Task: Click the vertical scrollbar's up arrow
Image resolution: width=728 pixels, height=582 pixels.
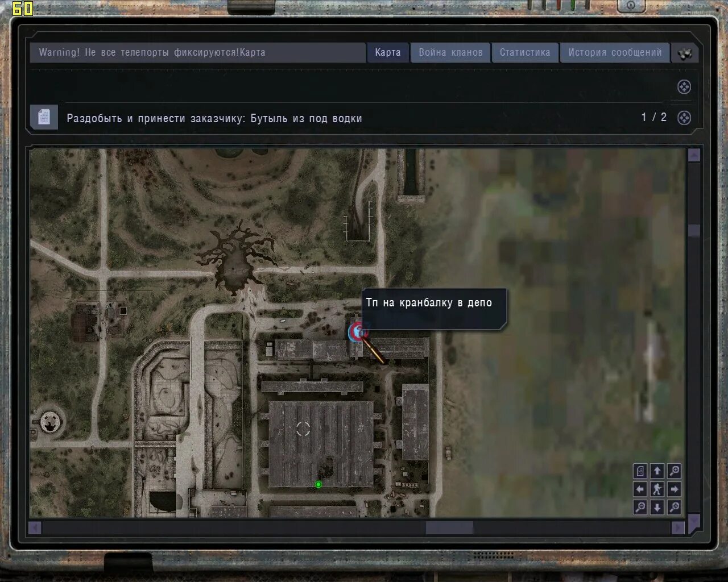Action: (x=694, y=155)
